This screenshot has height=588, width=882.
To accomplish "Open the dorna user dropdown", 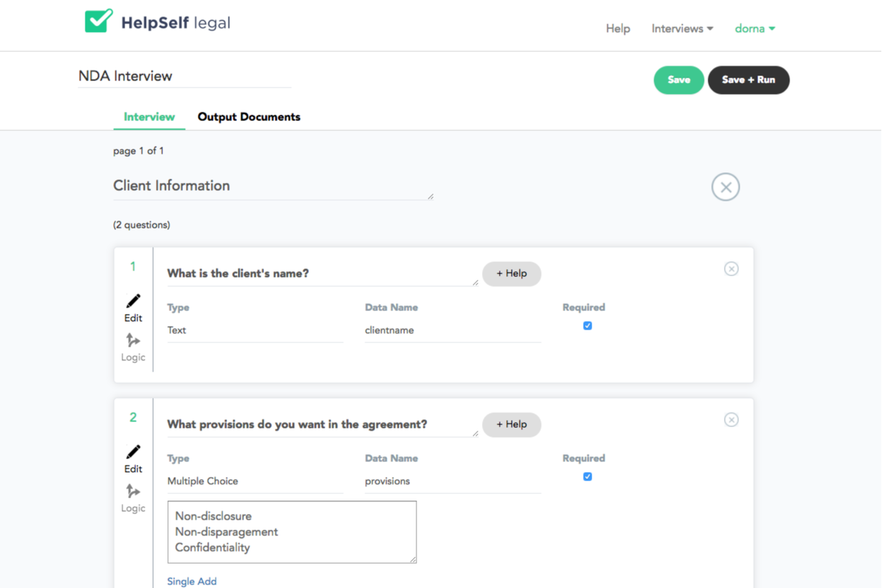I will tap(755, 28).
